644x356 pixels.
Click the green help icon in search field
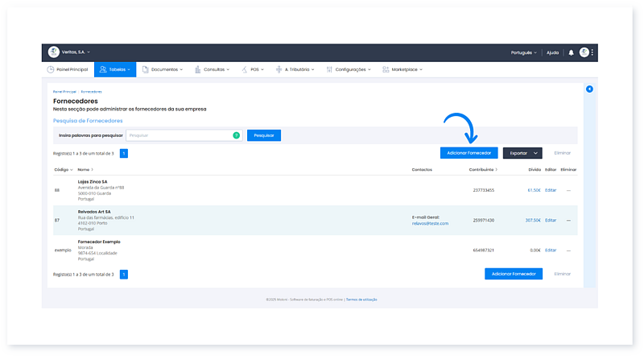click(236, 135)
